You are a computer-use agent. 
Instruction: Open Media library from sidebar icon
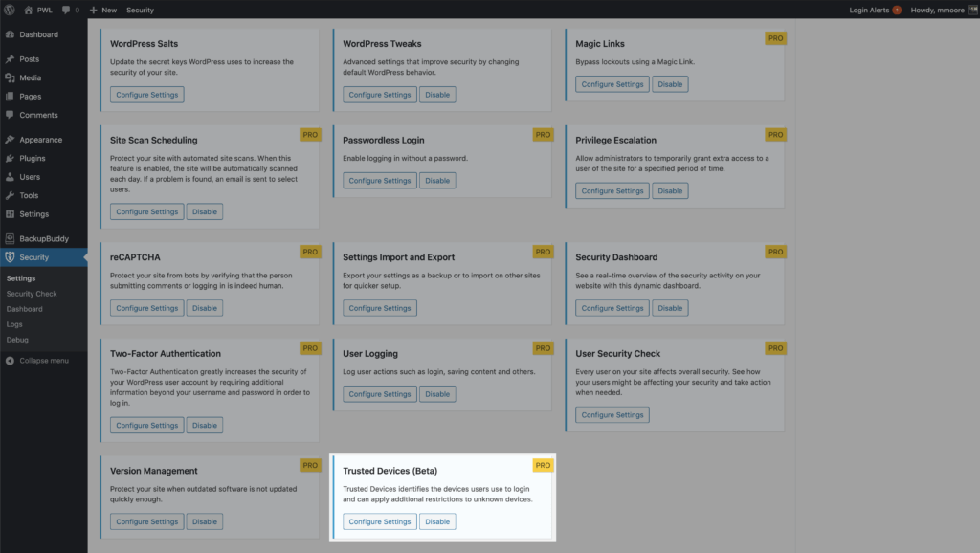[x=10, y=77]
